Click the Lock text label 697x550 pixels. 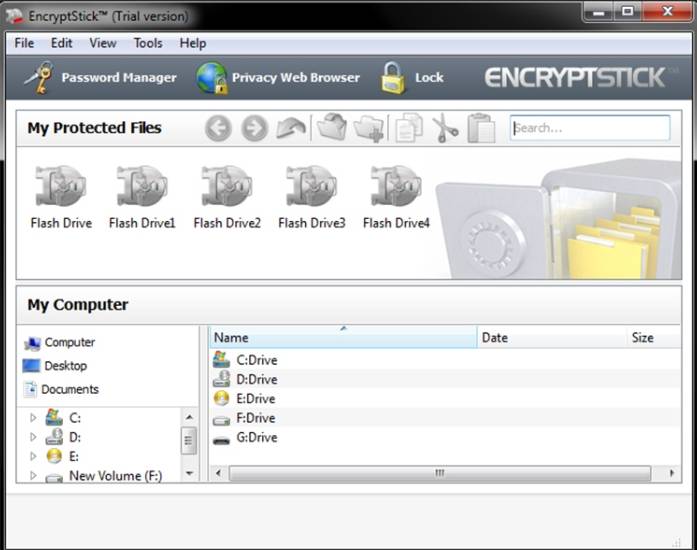pos(429,78)
